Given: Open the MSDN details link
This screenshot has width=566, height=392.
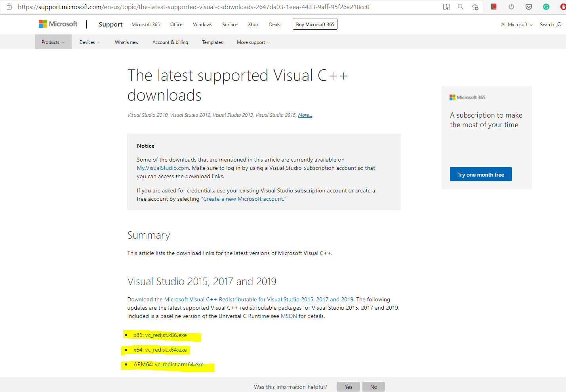Looking at the screenshot, I should click(289, 316).
